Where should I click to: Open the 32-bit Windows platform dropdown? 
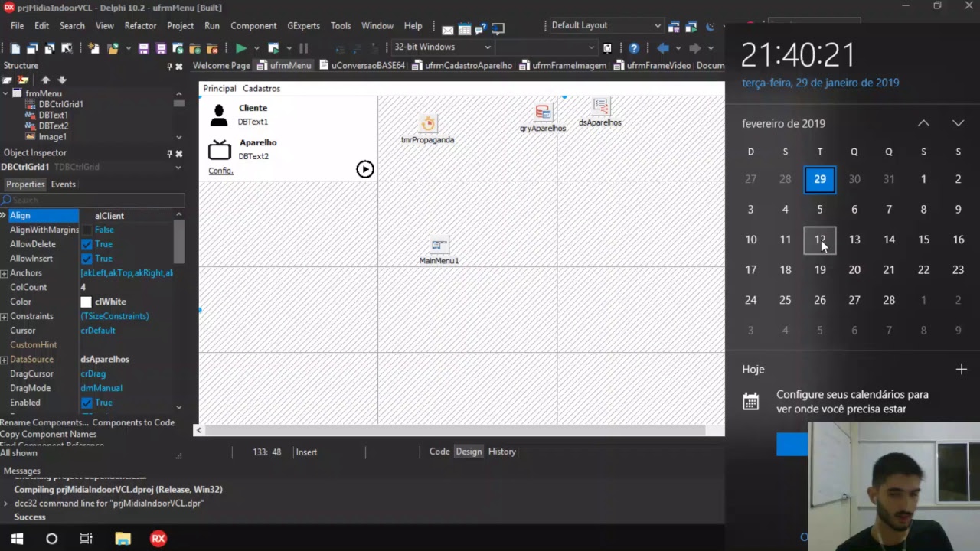(442, 47)
